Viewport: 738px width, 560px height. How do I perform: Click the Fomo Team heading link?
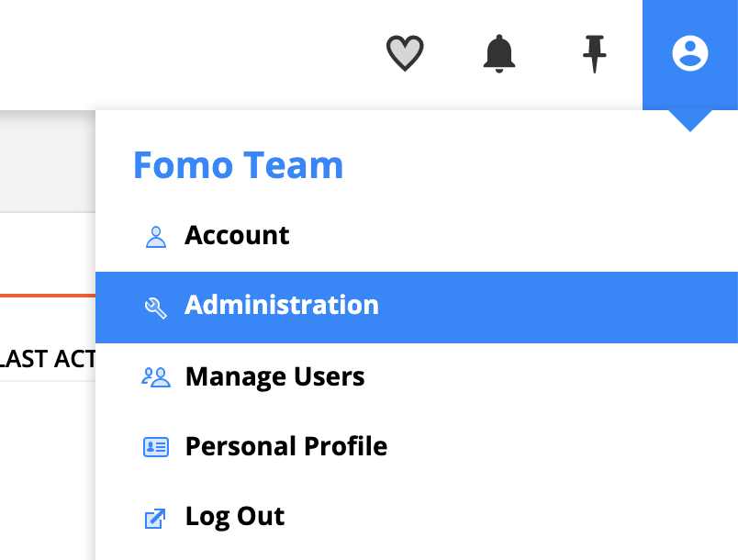click(x=238, y=165)
